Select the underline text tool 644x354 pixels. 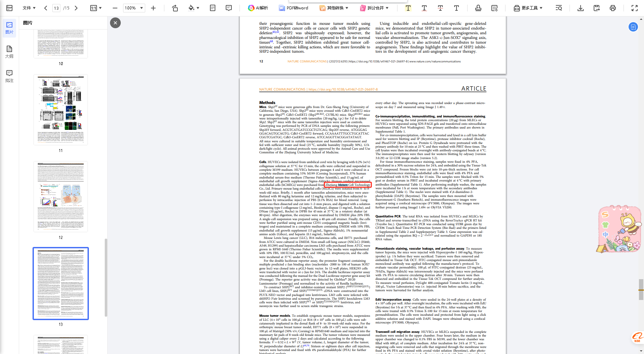(424, 8)
